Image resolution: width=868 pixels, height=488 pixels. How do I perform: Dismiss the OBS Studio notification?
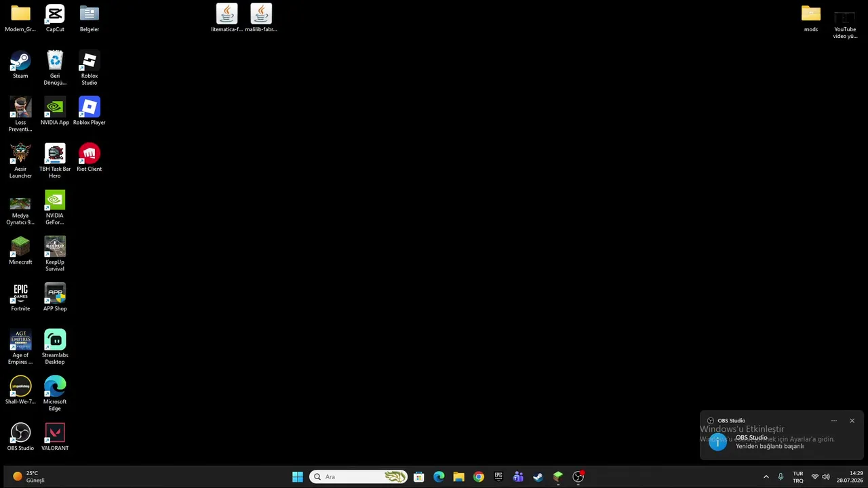click(852, 420)
